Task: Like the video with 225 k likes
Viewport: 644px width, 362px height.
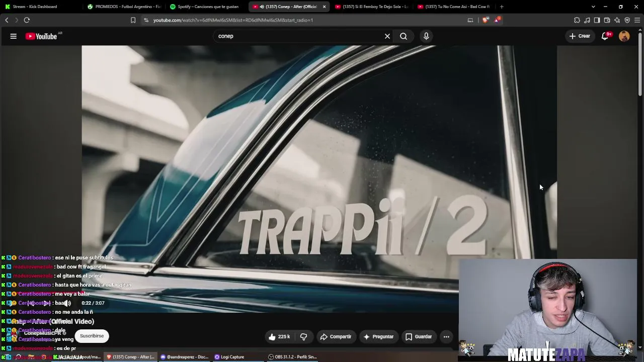Action: 279,337
